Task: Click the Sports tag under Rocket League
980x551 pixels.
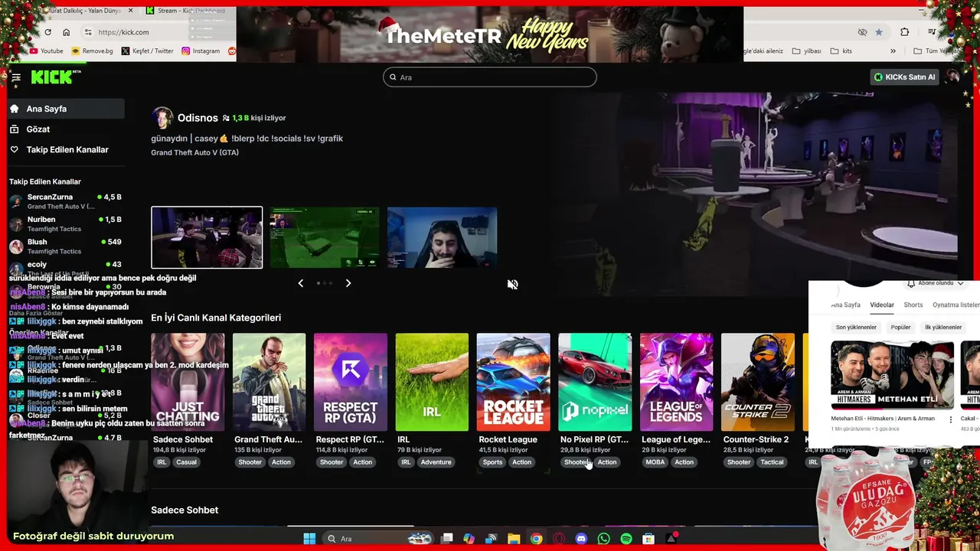Action: pyautogui.click(x=493, y=462)
